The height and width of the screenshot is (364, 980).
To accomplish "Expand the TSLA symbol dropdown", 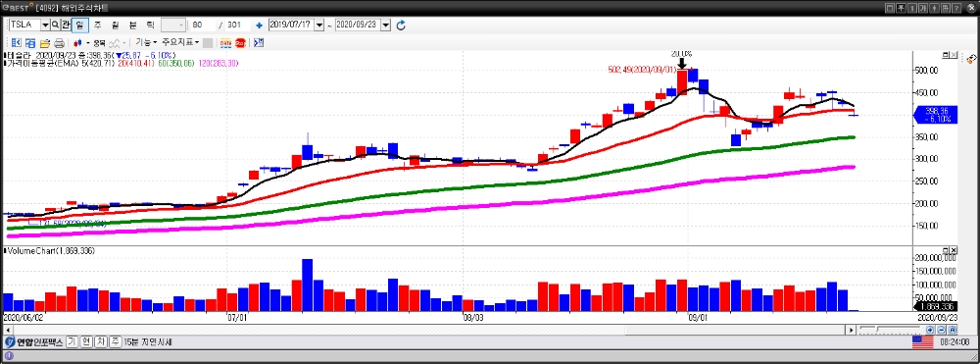I will pos(45,25).
